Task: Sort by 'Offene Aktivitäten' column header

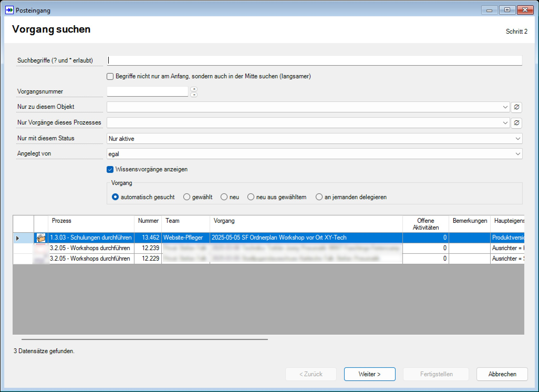Action: (x=426, y=224)
